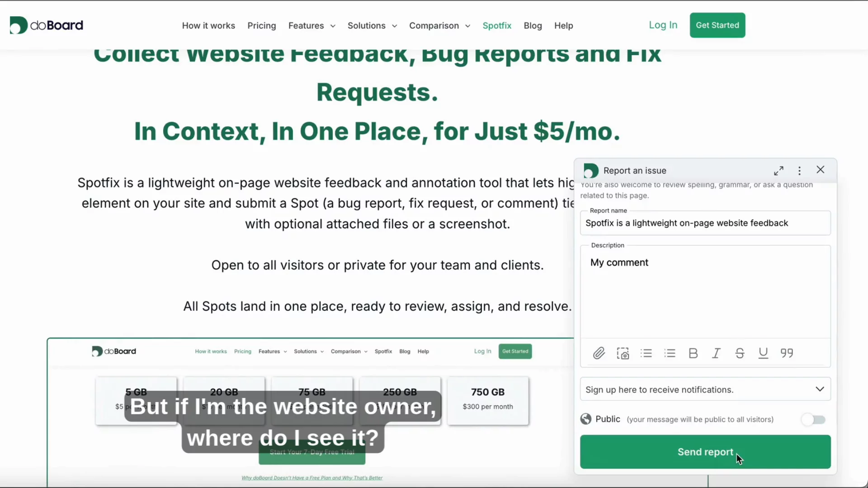Screen dimensions: 868x488
Task: Click the attach file paperclip icon
Action: tap(599, 353)
